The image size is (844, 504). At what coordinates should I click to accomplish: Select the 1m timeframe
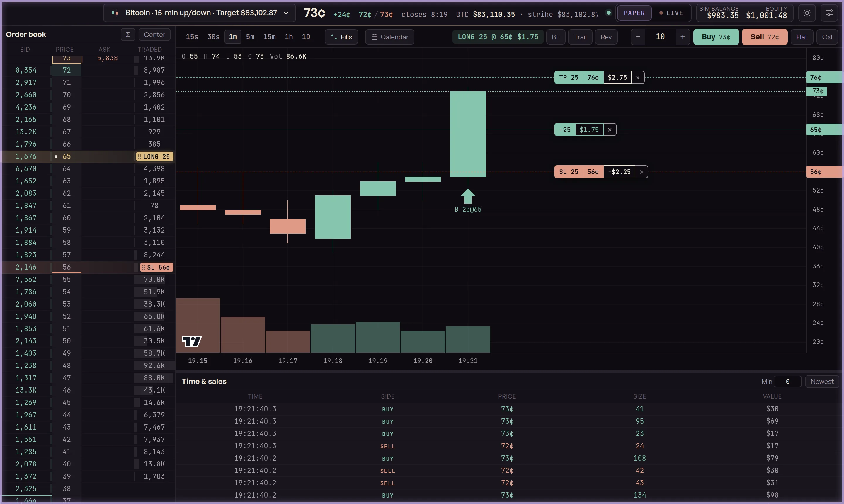[x=233, y=37]
